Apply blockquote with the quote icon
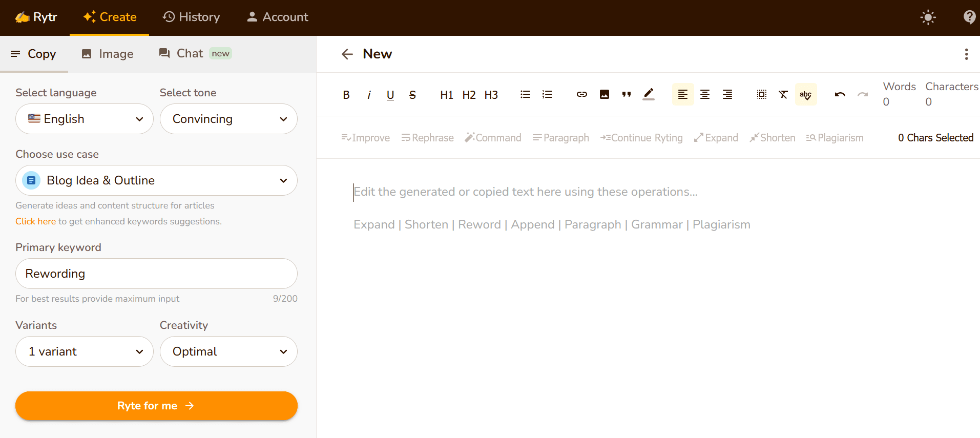Image resolution: width=980 pixels, height=438 pixels. 626,95
